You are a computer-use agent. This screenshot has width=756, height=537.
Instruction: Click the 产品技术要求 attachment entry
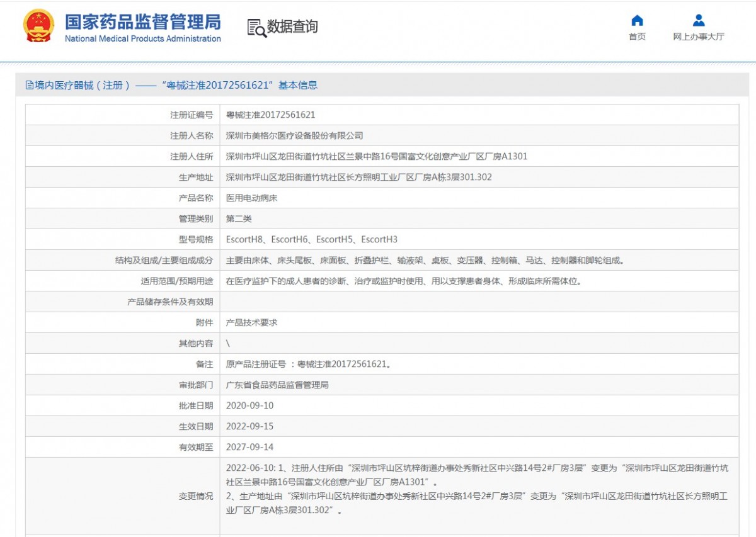(x=251, y=322)
